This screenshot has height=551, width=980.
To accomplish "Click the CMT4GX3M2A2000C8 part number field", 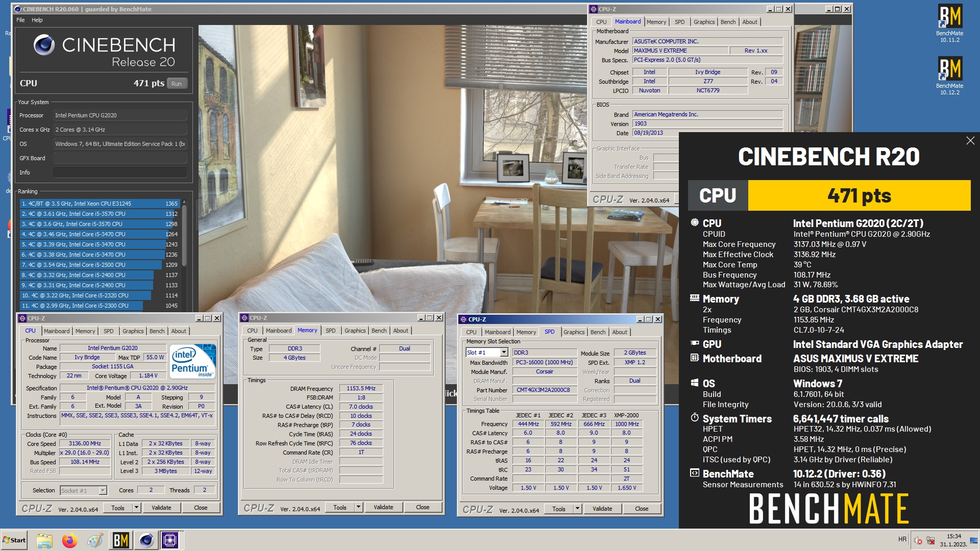I will 545,390.
